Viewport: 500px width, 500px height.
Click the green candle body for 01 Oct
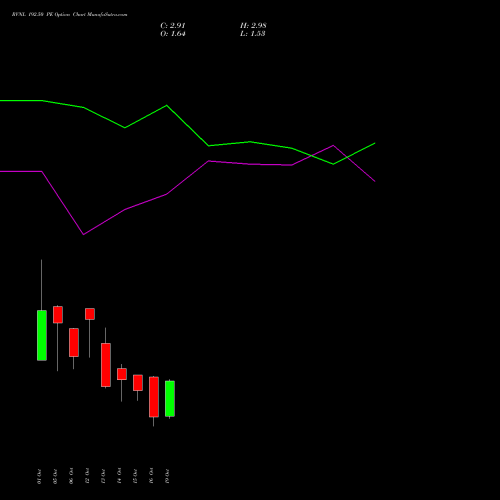pos(42,335)
